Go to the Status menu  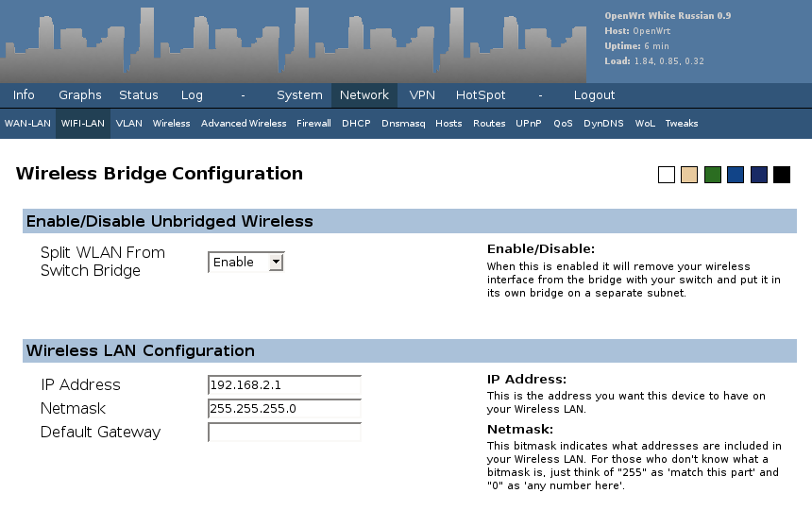coord(139,95)
